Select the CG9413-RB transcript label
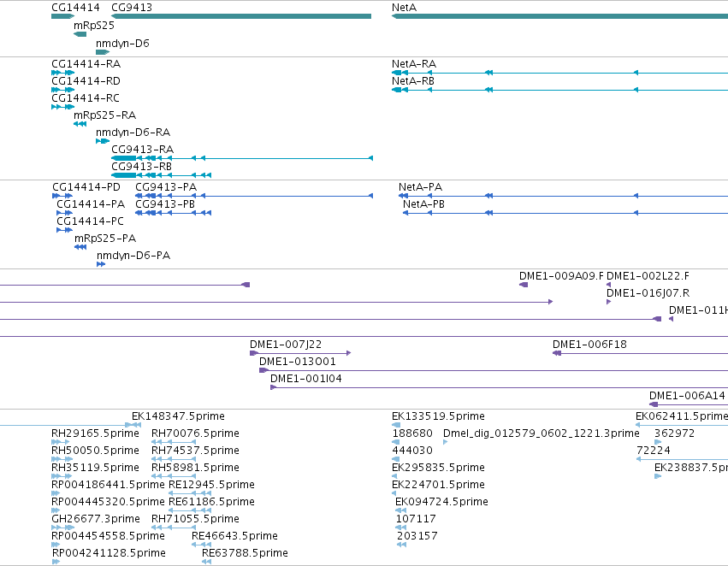The height and width of the screenshot is (566, 728). [x=142, y=166]
